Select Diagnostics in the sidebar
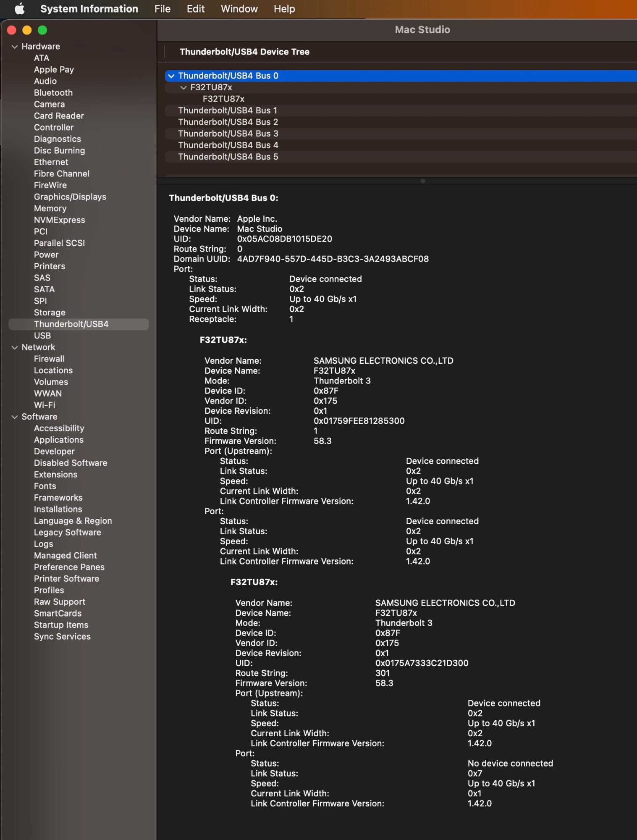Image resolution: width=637 pixels, height=840 pixels. [x=58, y=139]
